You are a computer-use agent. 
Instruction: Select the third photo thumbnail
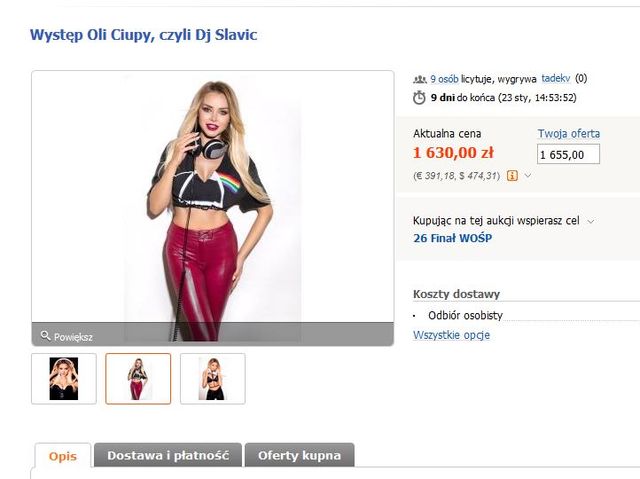(212, 379)
